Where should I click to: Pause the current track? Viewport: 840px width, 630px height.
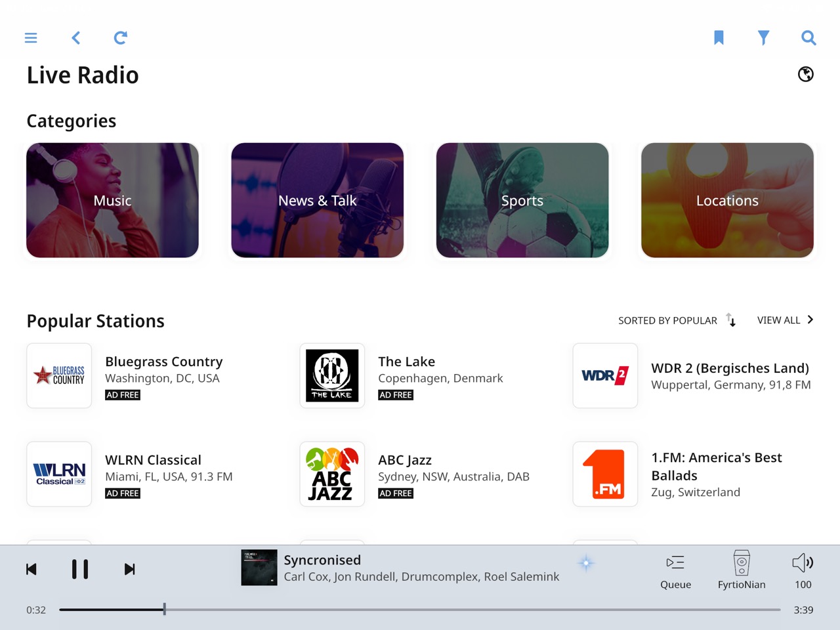pos(80,569)
